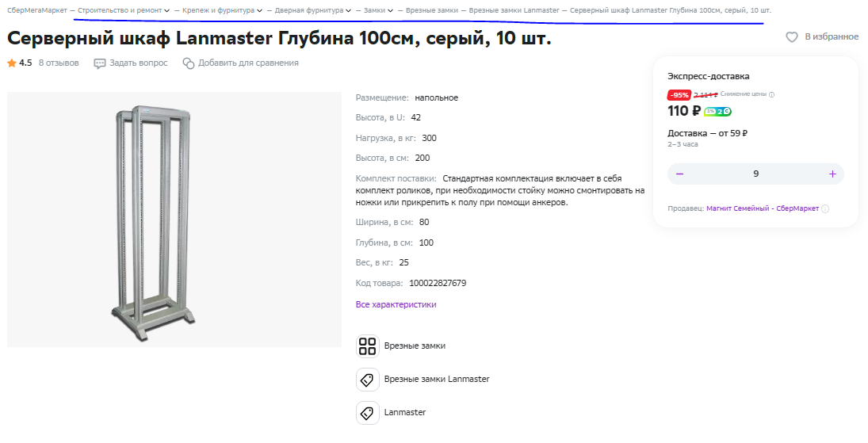The image size is (868, 443).
Task: Click Снижение цены label
Action: coord(744,94)
